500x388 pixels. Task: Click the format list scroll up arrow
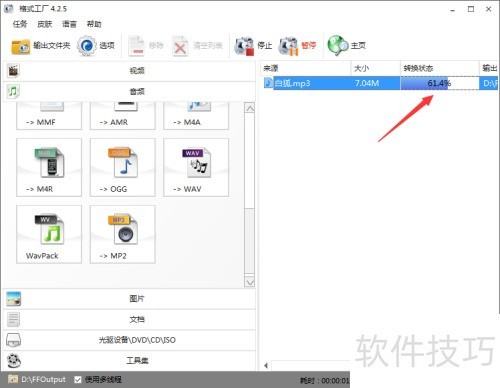[x=250, y=108]
